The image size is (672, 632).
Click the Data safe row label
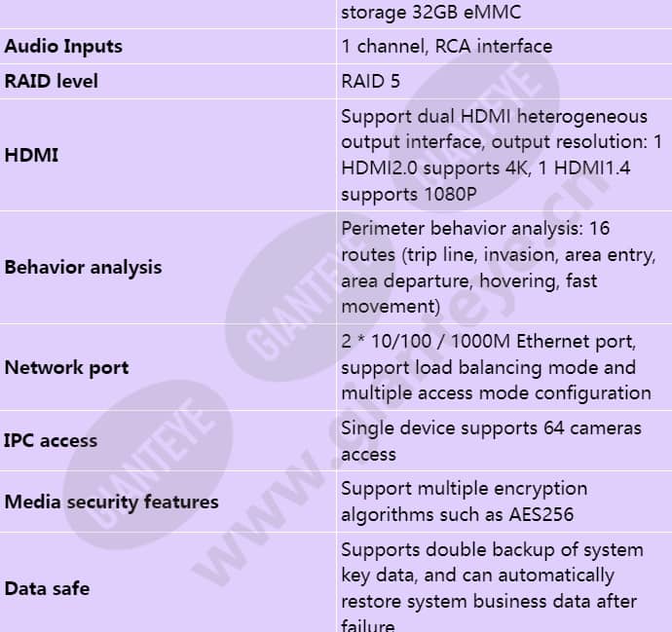[x=47, y=588]
